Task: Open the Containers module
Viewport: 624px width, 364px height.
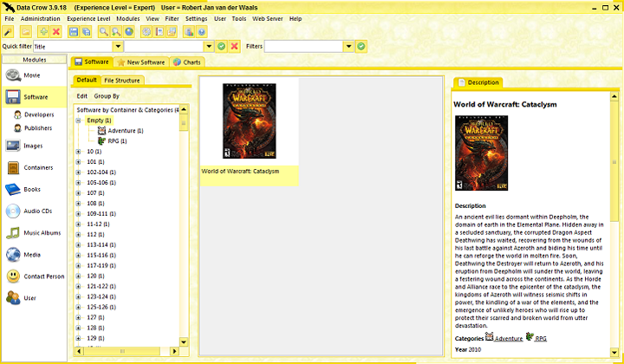Action: [34, 167]
